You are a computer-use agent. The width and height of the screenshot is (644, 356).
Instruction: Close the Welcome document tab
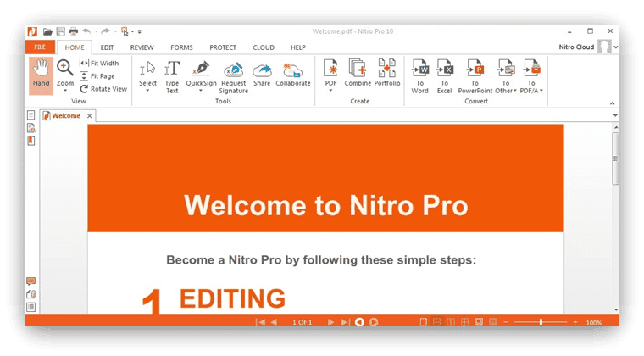point(89,116)
